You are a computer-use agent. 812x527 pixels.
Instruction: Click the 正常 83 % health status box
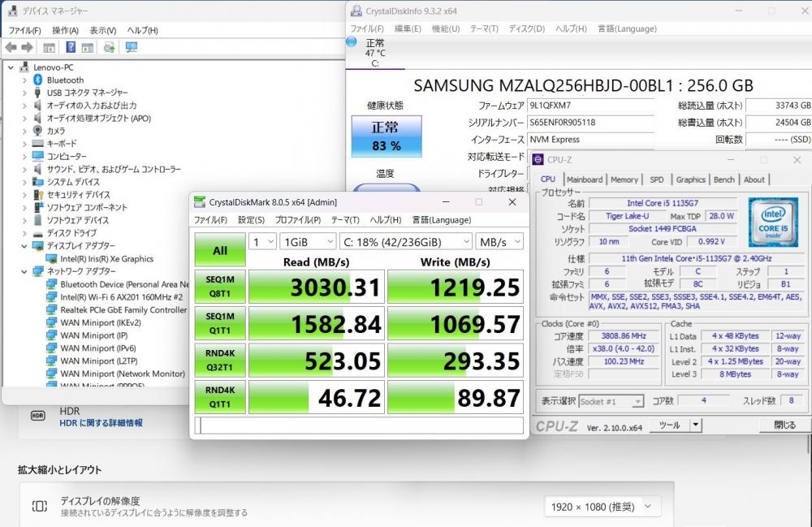pos(387,136)
